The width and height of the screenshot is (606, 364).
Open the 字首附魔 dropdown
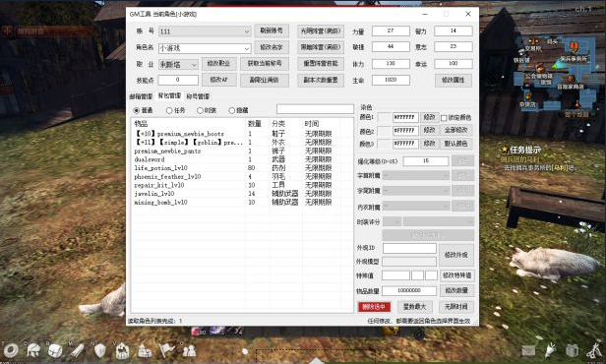(x=417, y=175)
